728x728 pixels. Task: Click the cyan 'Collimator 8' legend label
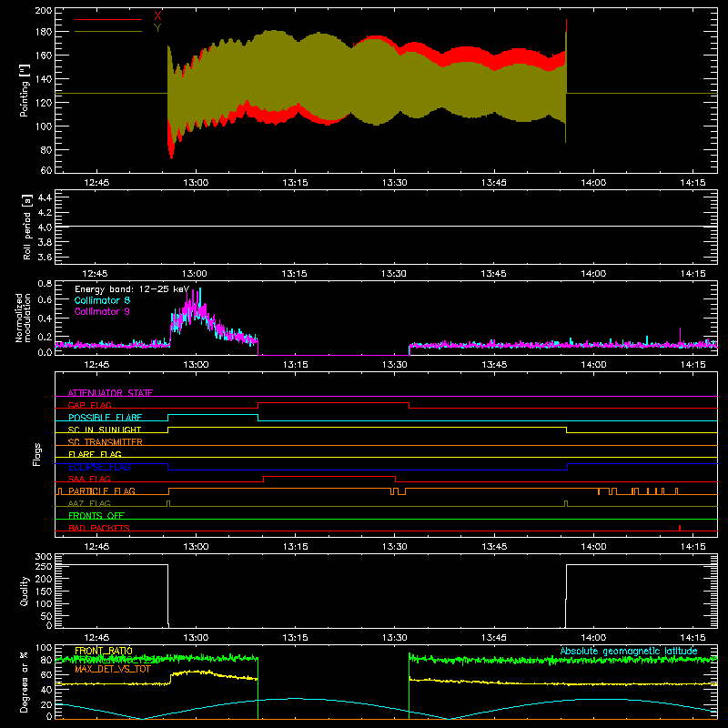[102, 300]
